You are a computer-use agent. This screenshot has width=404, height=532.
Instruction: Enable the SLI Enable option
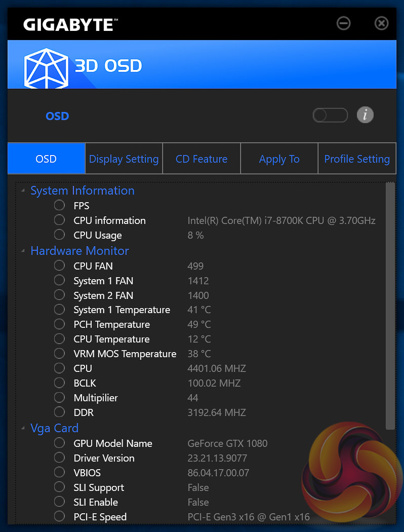[x=59, y=502]
